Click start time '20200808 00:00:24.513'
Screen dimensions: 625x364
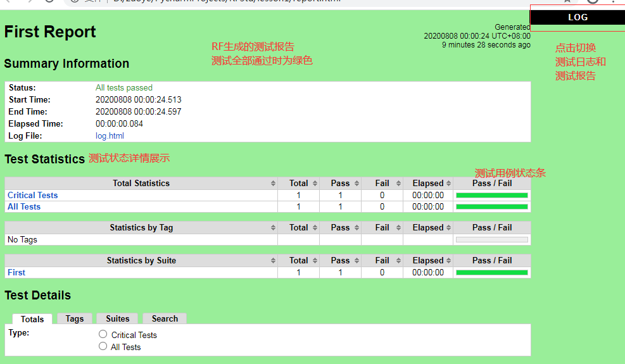138,99
